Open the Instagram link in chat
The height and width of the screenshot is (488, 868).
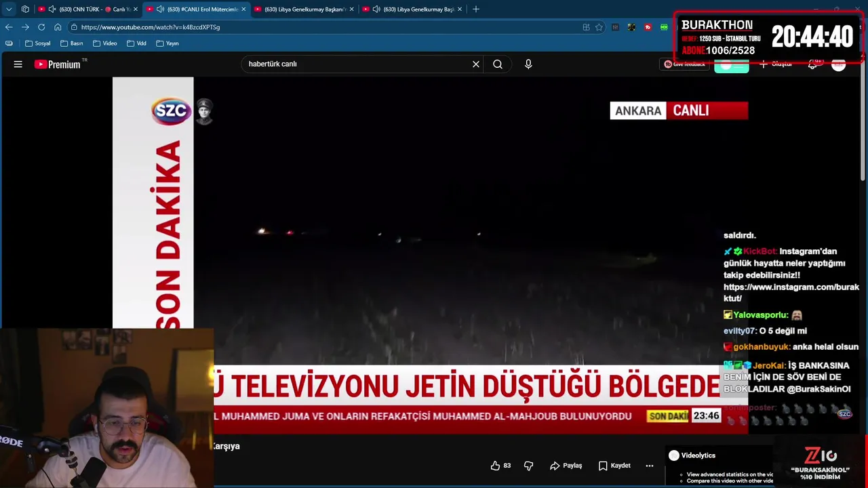point(791,293)
